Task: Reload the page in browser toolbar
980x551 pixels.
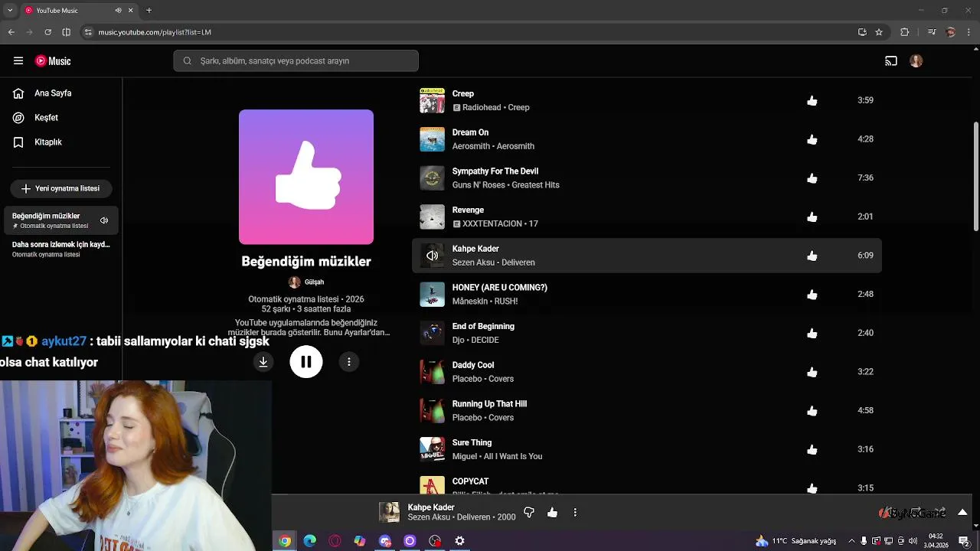Action: (x=47, y=32)
